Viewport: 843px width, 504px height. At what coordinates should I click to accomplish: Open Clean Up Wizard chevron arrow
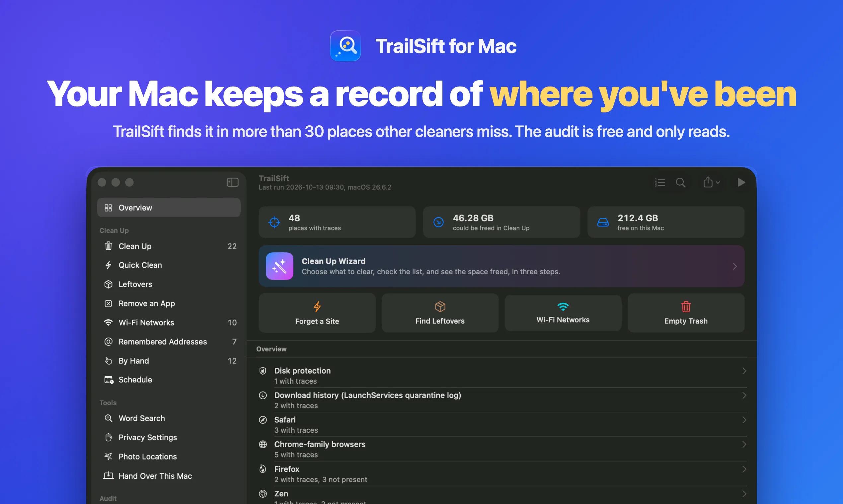tap(735, 266)
